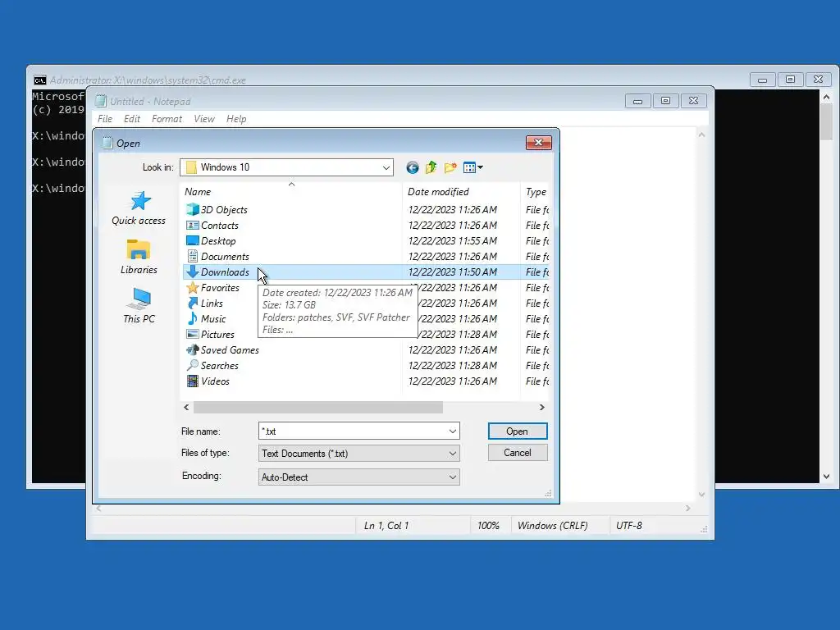Click the Downloads date 12/22/2023 11:50 AM
This screenshot has width=840, height=630.
(453, 272)
